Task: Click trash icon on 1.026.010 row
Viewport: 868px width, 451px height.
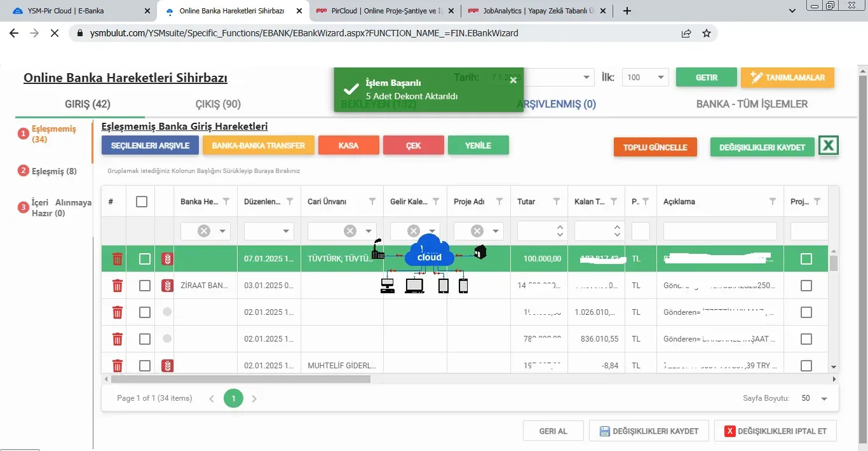Action: [x=118, y=312]
